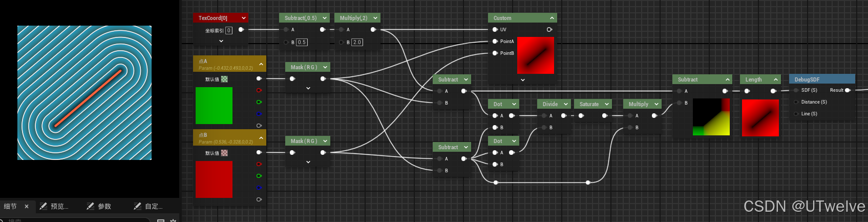The height and width of the screenshot is (222, 868).
Task: Open dropdown on upper Subtract node beside Dot
Action: [466, 79]
